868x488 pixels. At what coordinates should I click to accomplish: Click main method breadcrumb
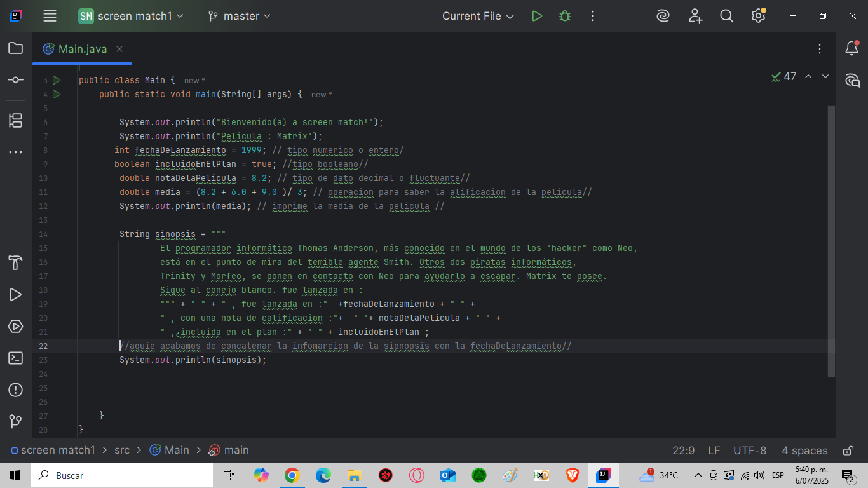[229, 450]
